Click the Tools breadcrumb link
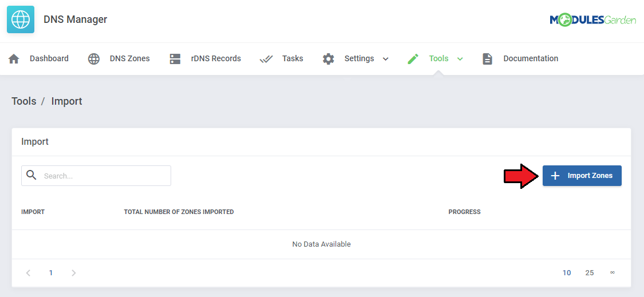Viewport: 644px width, 297px height. (24, 101)
